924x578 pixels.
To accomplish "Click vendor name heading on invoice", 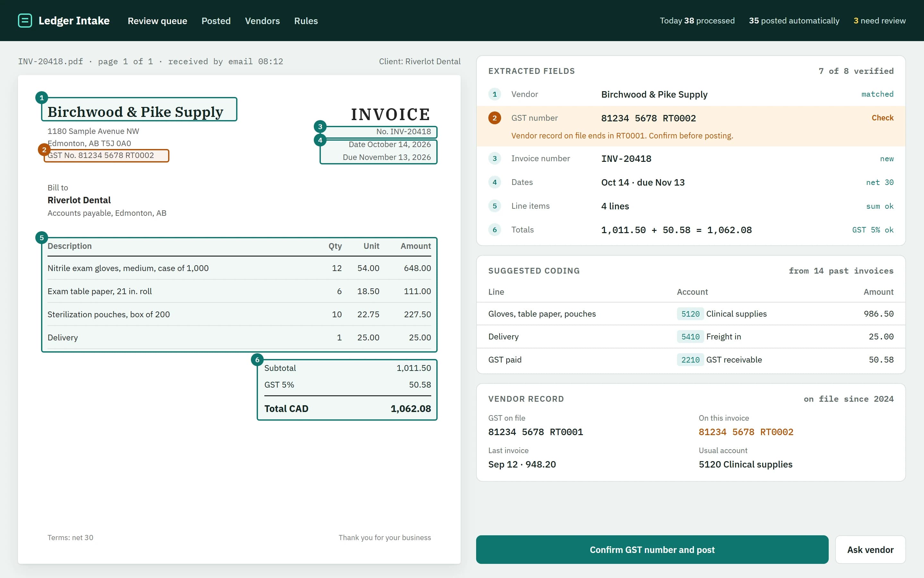I will (x=135, y=112).
